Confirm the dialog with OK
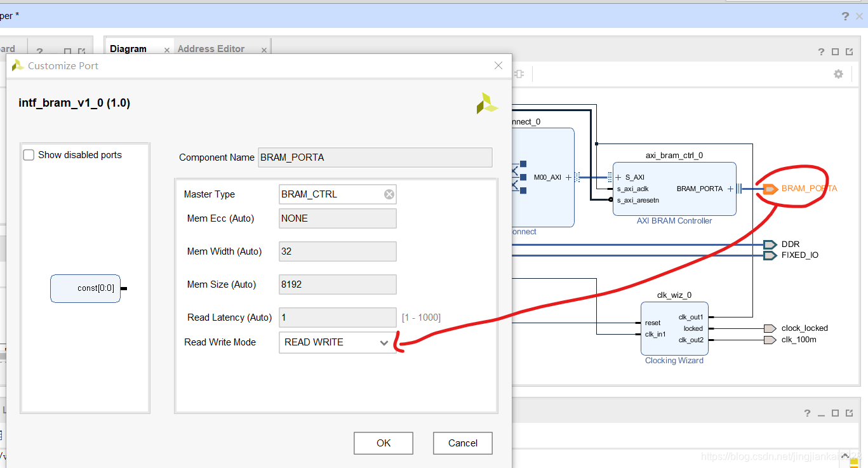The height and width of the screenshot is (468, 868). pos(384,443)
